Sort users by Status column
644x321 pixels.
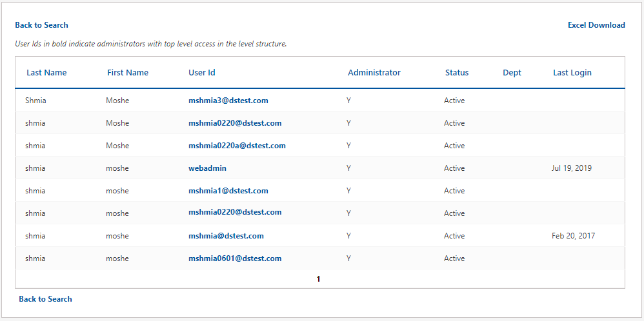pos(457,73)
